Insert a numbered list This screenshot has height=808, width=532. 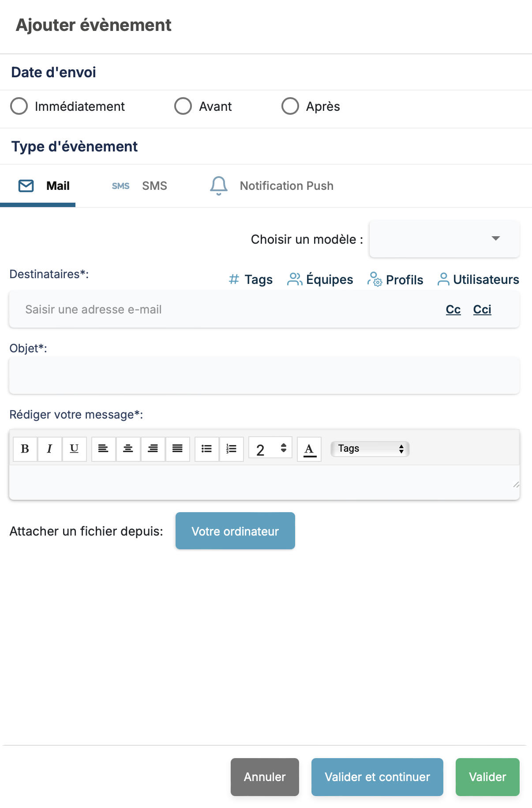pos(232,449)
